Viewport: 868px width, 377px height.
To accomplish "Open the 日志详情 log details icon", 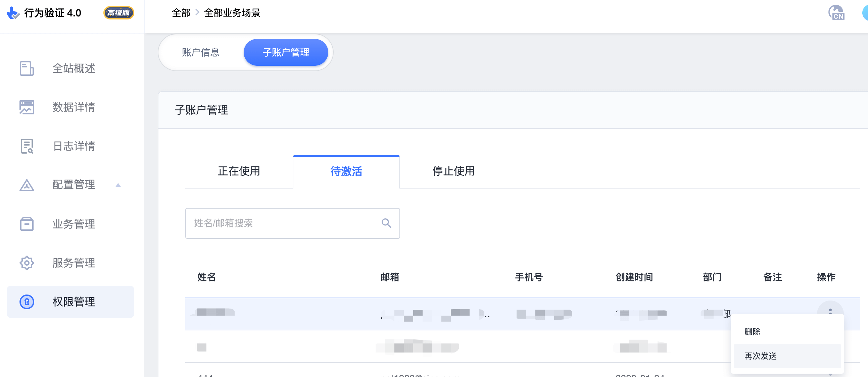I will 27,146.
